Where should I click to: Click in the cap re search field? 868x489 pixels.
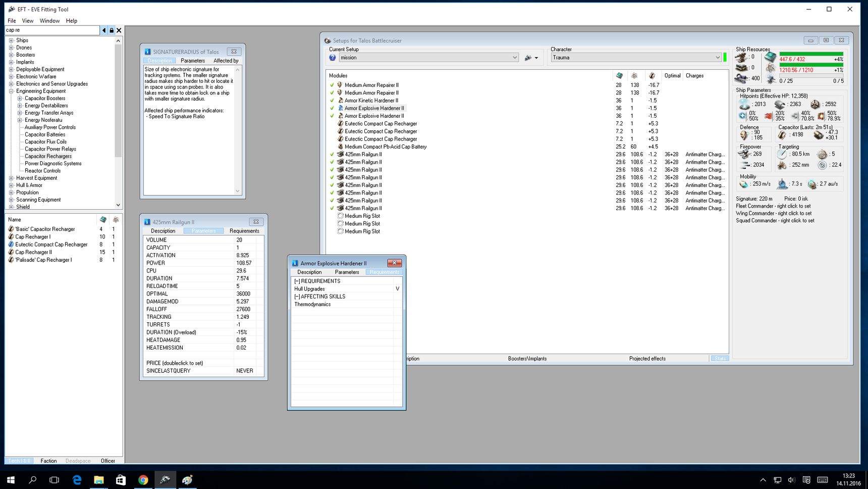click(x=52, y=30)
